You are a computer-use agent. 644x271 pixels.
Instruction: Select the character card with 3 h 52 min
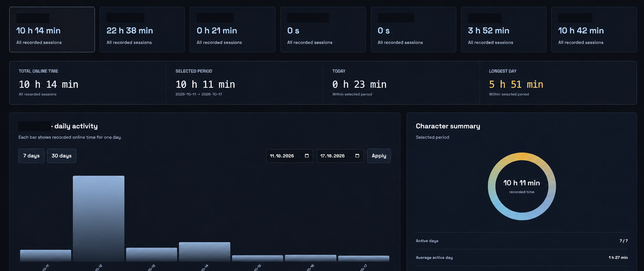pos(504,30)
